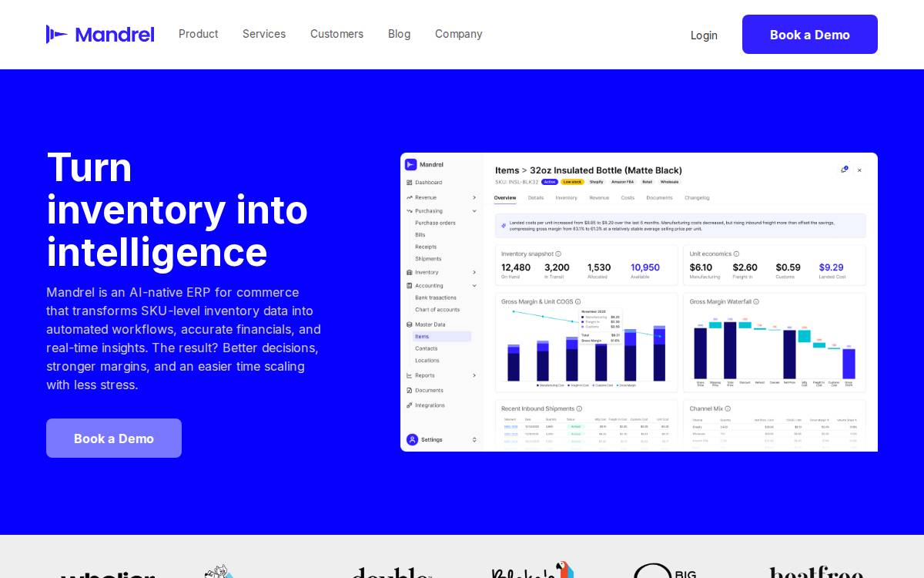The width and height of the screenshot is (924, 578).
Task: Click the Mandrel app logo in the sidebar
Action: pyautogui.click(x=411, y=164)
